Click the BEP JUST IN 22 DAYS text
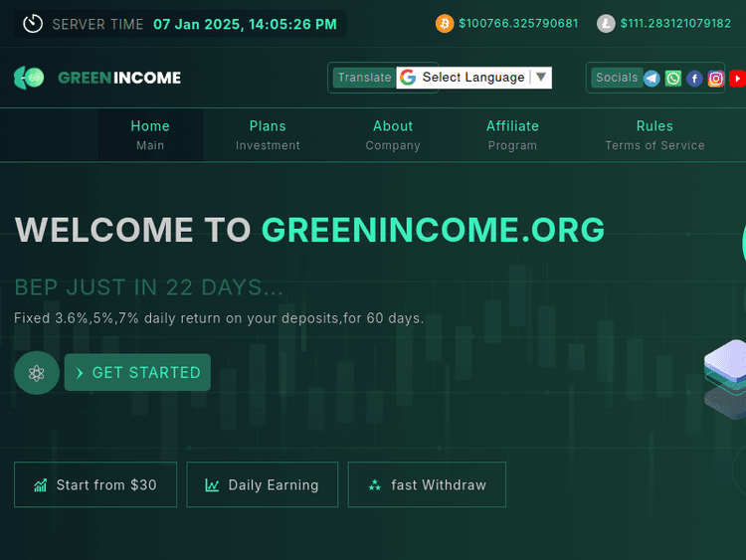The width and height of the screenshot is (746, 560). [x=149, y=287]
